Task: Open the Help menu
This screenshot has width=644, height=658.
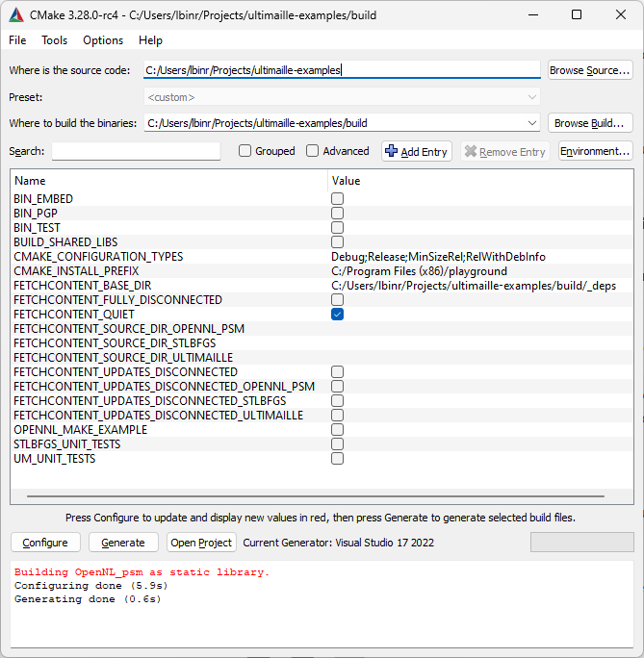Action: [150, 40]
